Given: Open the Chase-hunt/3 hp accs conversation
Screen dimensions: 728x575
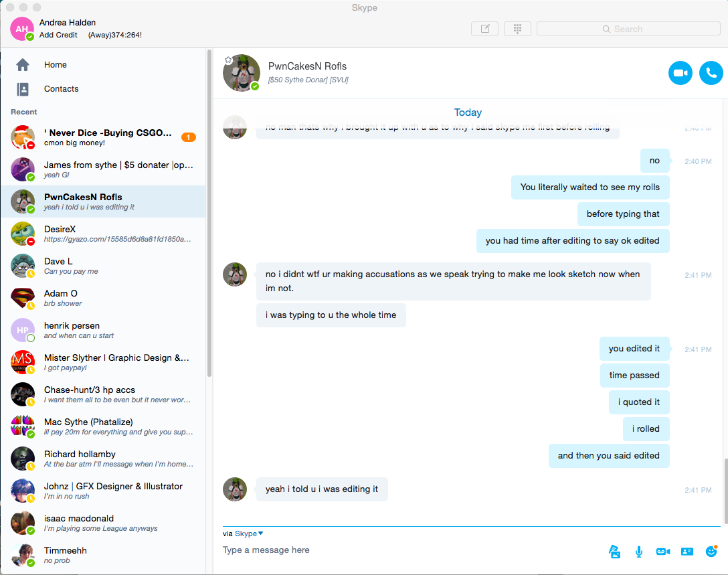Looking at the screenshot, I should coord(103,394).
